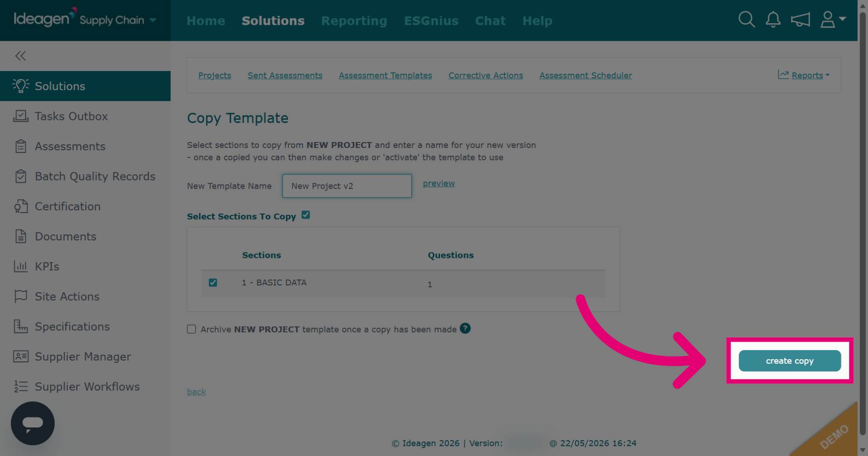Click the Tasks Outbox icon
868x456 pixels.
(21, 116)
